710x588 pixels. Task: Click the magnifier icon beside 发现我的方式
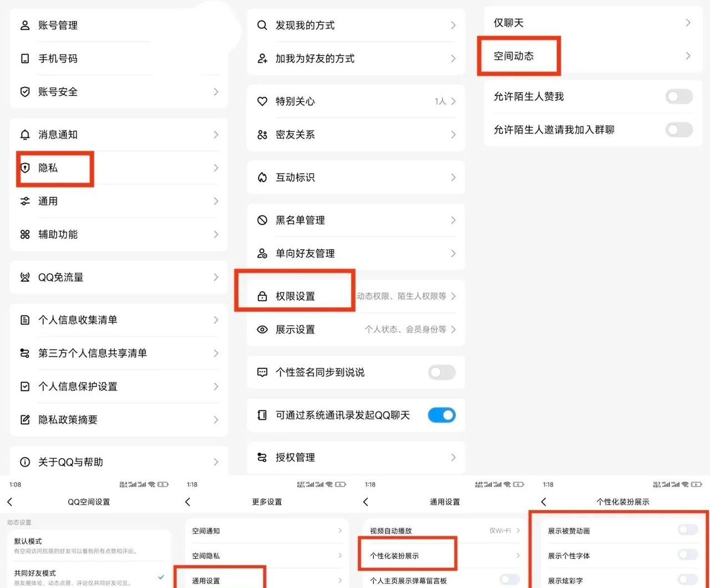click(x=262, y=25)
